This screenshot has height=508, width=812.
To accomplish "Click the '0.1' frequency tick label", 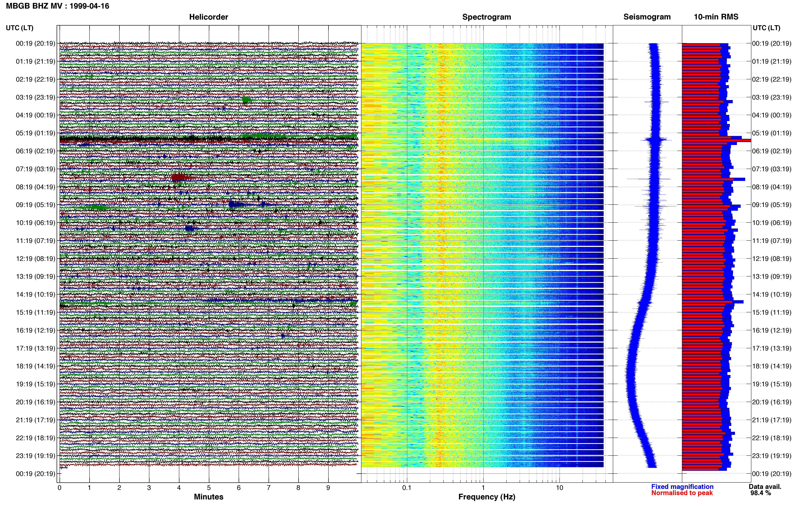I will click(x=407, y=488).
